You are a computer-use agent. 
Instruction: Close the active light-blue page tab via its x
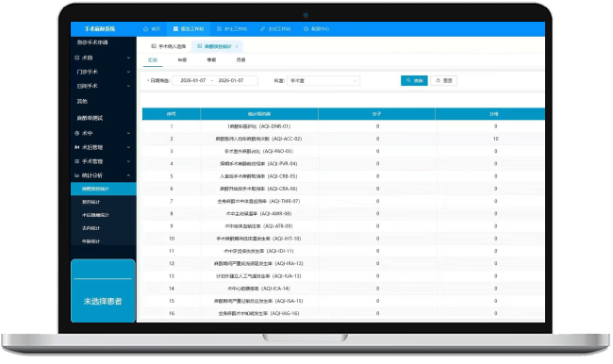[237, 46]
